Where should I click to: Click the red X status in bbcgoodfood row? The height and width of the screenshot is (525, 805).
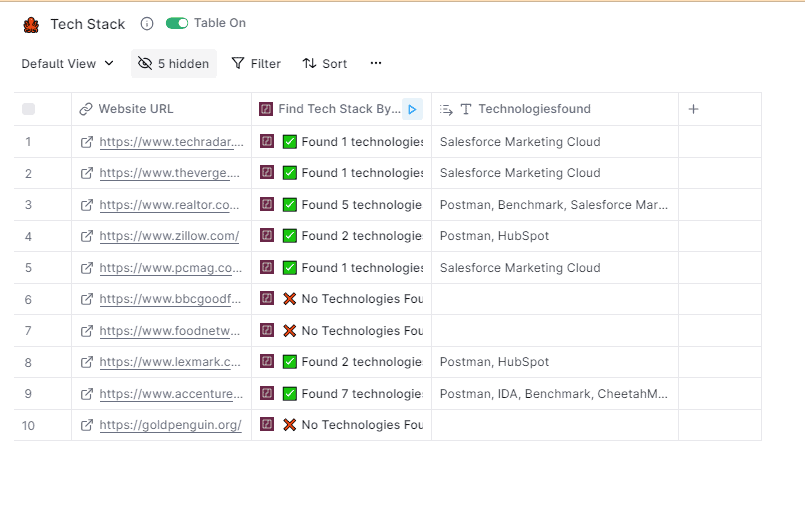pos(290,299)
